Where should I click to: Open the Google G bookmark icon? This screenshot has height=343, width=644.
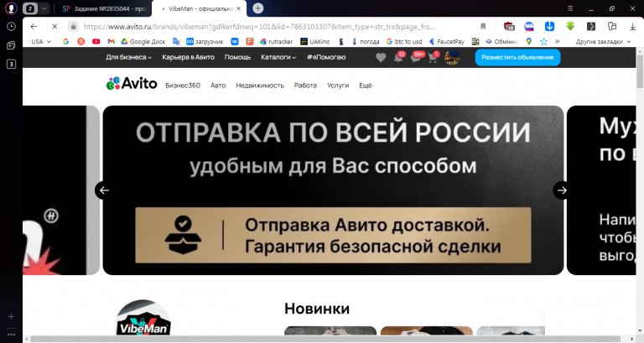tap(65, 41)
